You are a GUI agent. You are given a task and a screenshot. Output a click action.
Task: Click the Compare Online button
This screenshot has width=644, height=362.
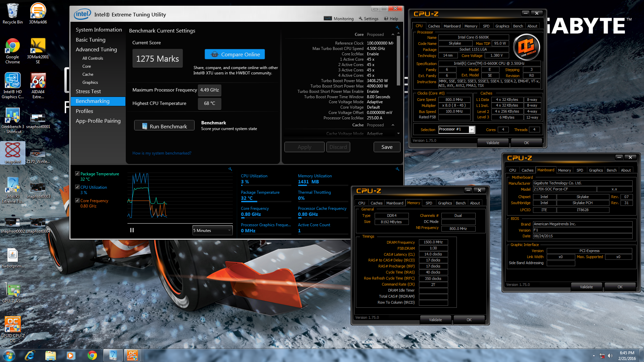[x=235, y=54]
